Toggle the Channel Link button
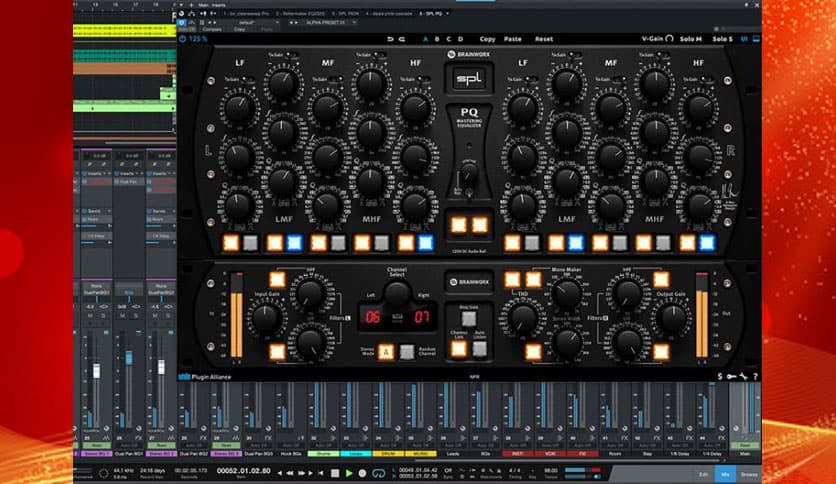This screenshot has width=836, height=484. point(459,349)
